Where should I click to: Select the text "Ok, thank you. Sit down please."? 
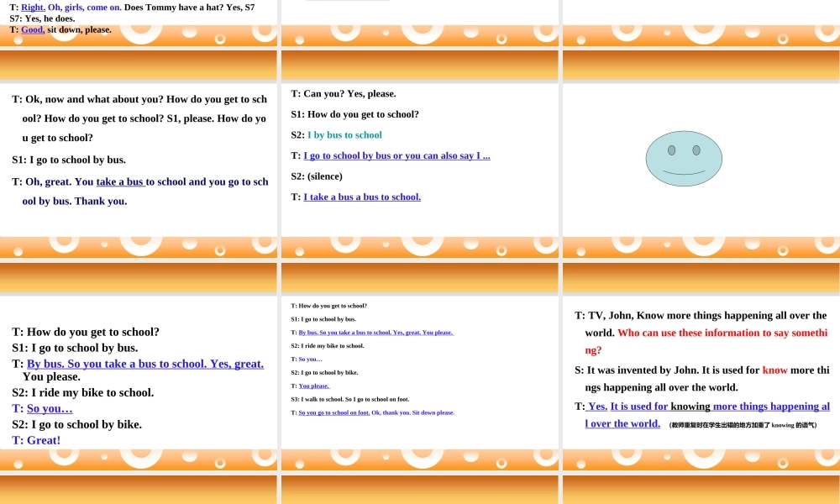coord(412,412)
